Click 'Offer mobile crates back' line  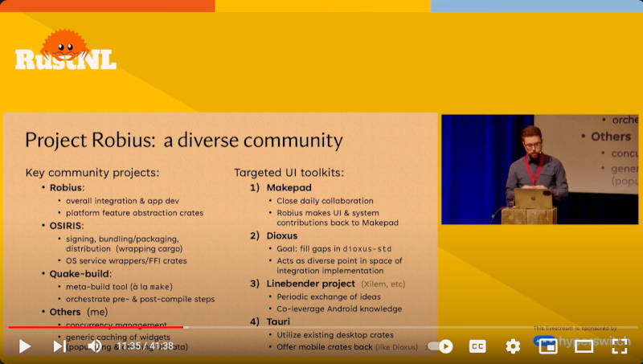tap(325, 347)
